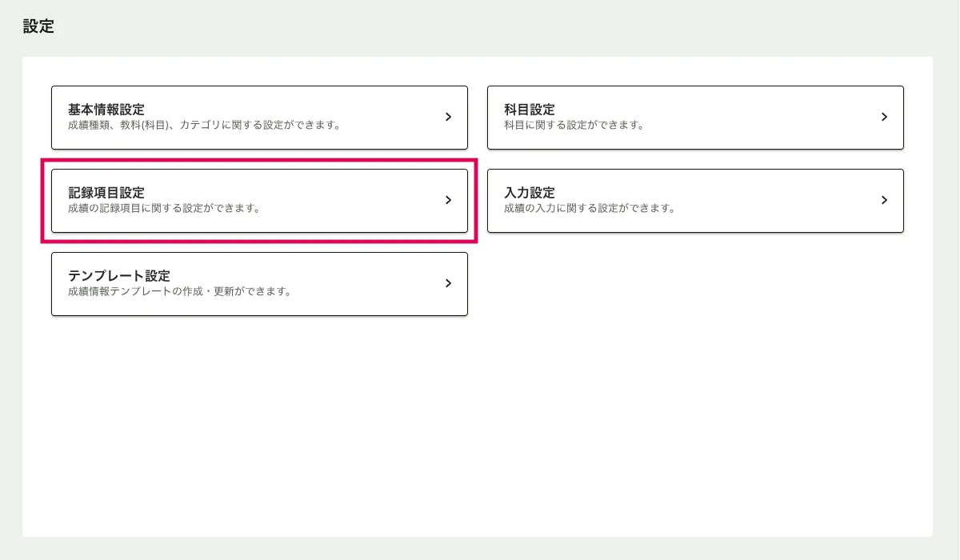Click the chevron arrow on 基本情報設定 card
Image resolution: width=960 pixels, height=560 pixels.
pos(448,117)
